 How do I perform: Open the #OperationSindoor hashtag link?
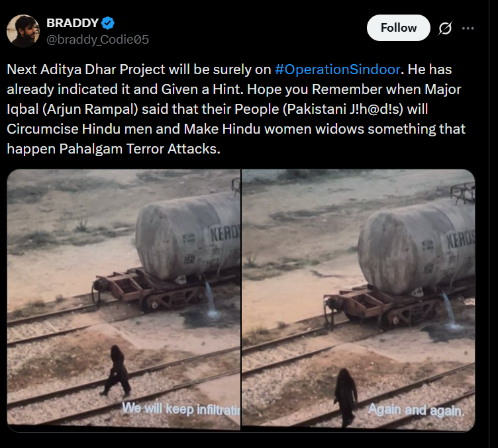337,69
